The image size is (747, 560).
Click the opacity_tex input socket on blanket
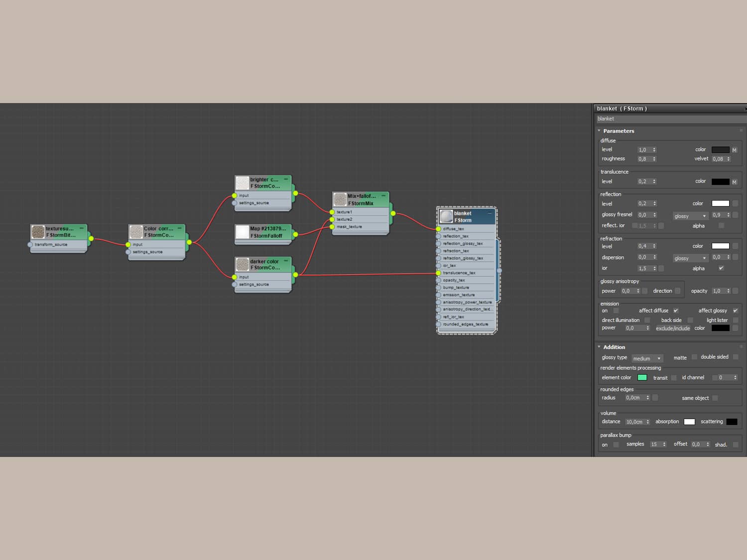tap(438, 280)
